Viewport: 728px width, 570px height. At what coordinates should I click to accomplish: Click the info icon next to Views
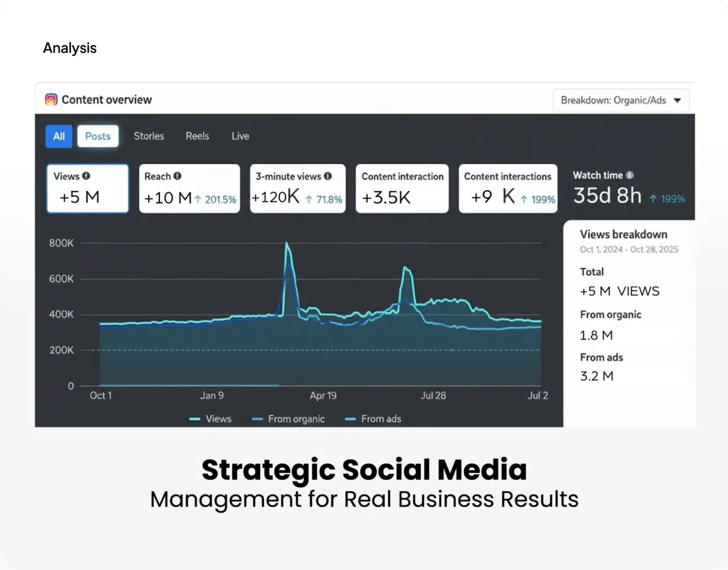(x=86, y=176)
